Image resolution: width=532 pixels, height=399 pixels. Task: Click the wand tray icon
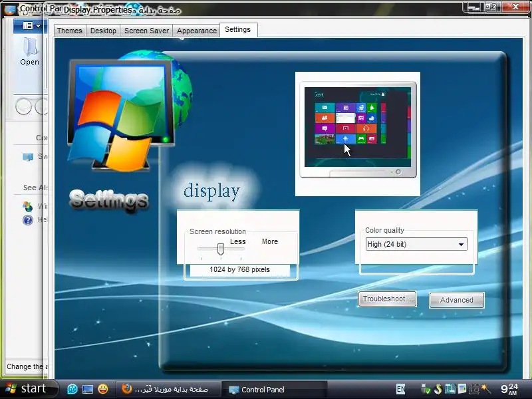point(486,389)
